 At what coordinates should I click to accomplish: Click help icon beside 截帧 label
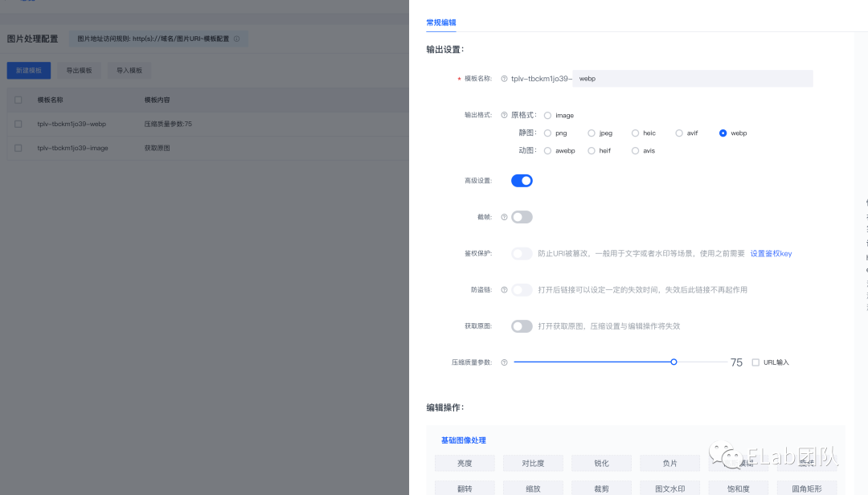[x=504, y=217]
